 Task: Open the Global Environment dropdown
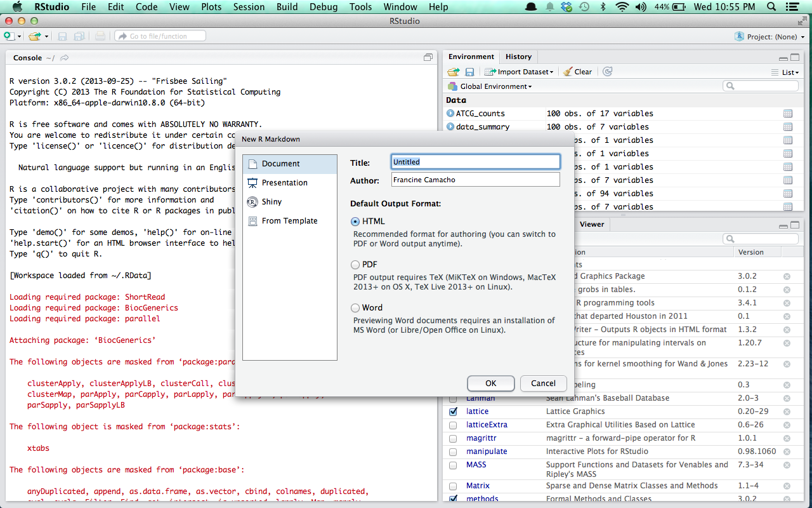tap(490, 86)
